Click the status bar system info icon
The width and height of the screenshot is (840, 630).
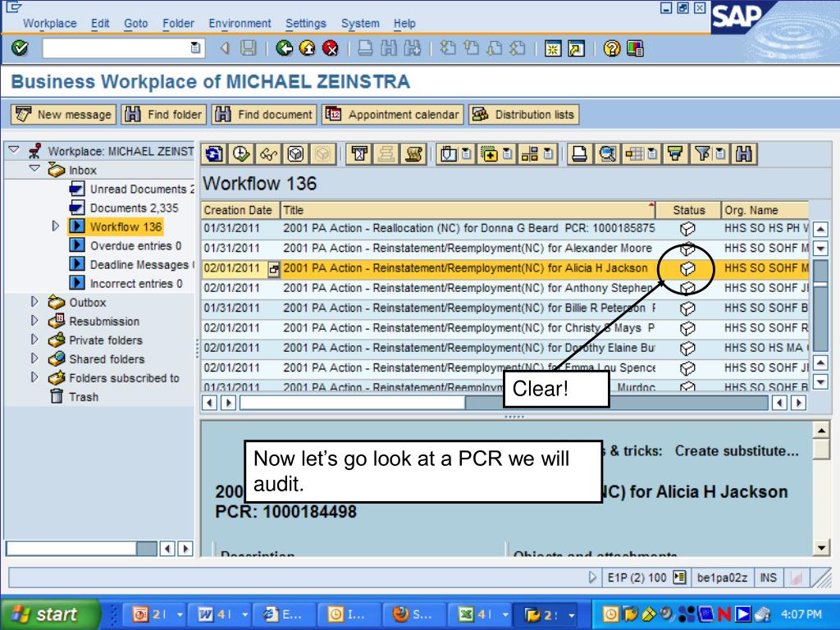point(680,577)
